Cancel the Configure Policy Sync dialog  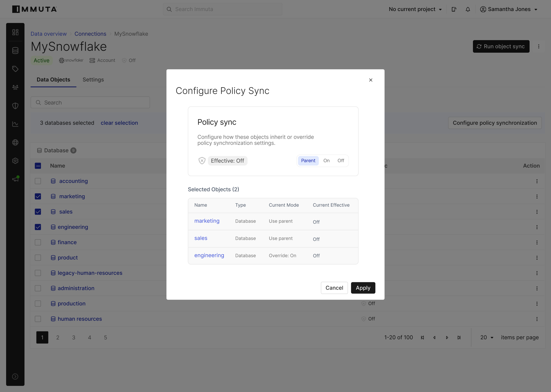(334, 288)
